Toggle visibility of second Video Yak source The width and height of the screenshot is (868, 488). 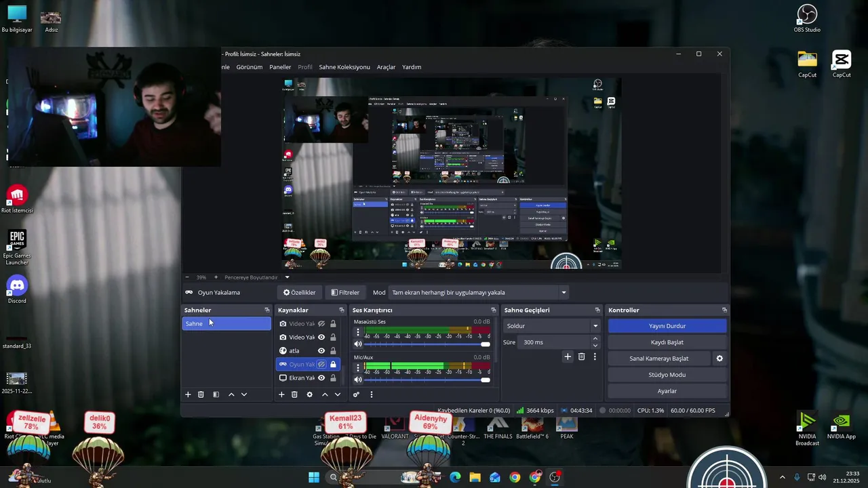321,338
